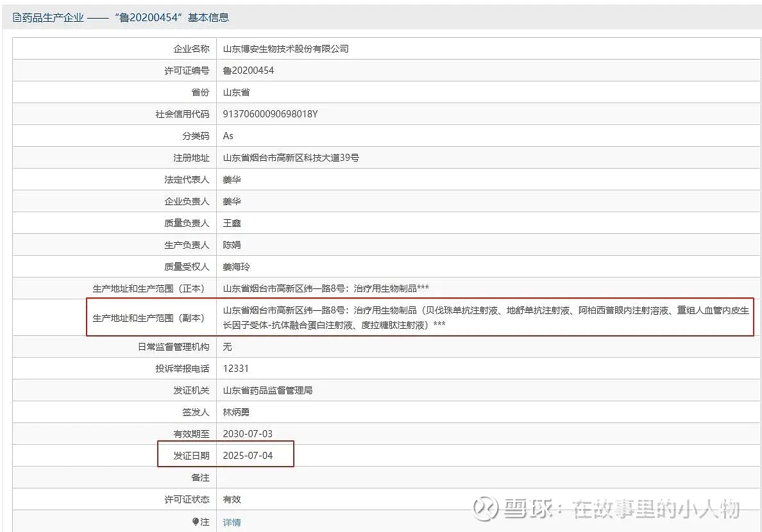Click issuing authority 山东省药品监督管理局
The image size is (762, 532).
[x=267, y=390]
